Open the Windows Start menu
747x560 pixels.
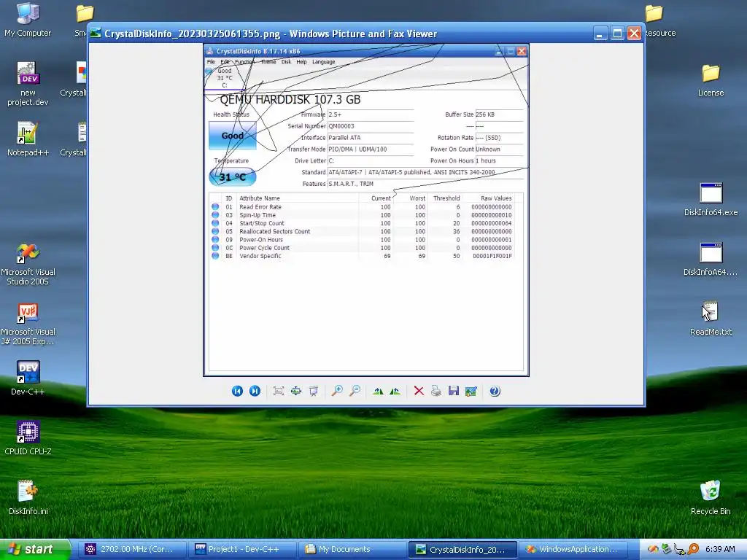coord(34,549)
